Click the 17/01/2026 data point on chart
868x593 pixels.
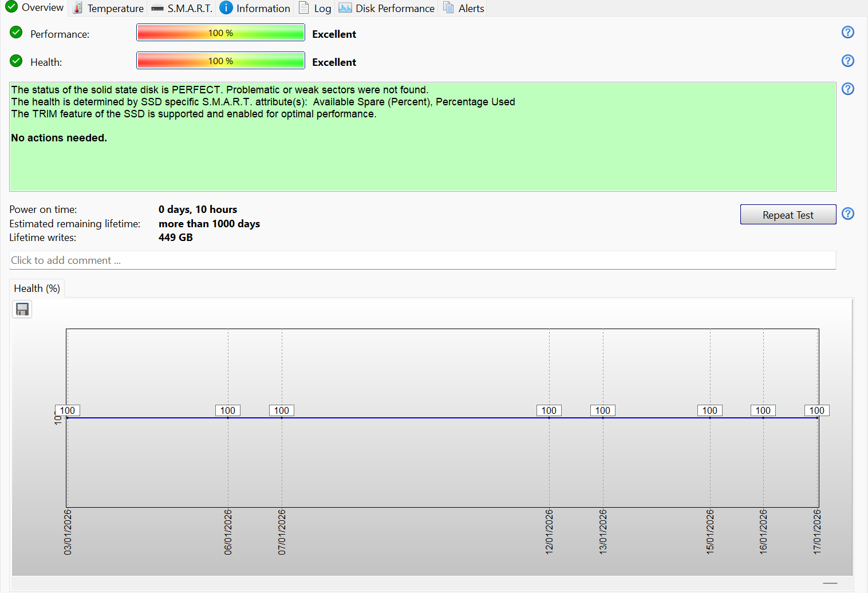[x=817, y=418]
